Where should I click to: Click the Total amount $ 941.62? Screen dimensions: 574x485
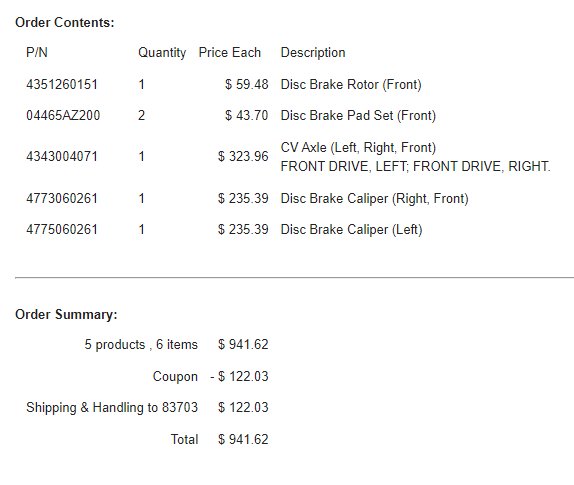[243, 440]
